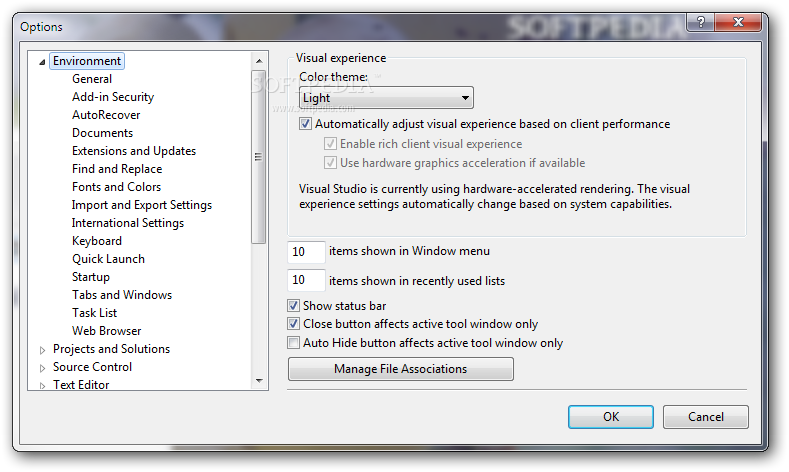Confirm options with OK button
Image resolution: width=789 pixels, height=472 pixels.
(x=611, y=417)
